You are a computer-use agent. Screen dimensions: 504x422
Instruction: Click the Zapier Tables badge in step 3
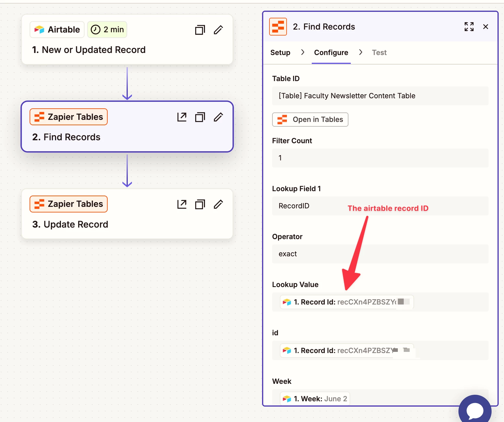point(69,204)
